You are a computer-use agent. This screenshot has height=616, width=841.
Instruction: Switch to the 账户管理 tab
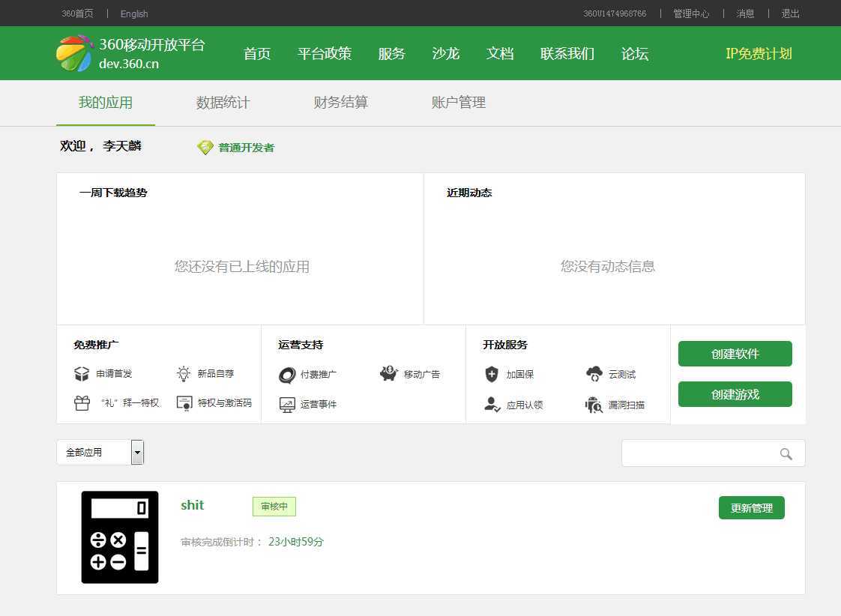pos(459,103)
